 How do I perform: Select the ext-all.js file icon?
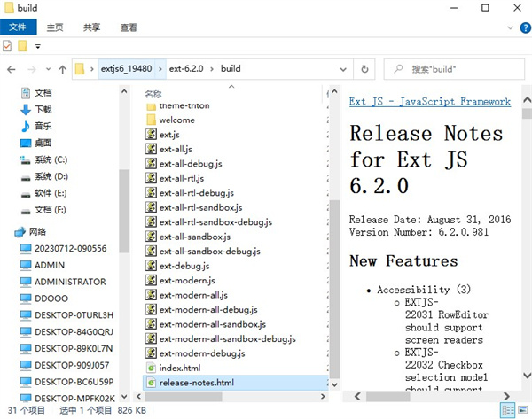click(151, 149)
